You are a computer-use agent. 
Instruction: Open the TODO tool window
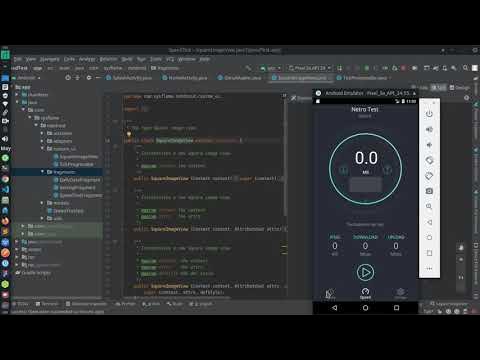pyautogui.click(x=20, y=304)
